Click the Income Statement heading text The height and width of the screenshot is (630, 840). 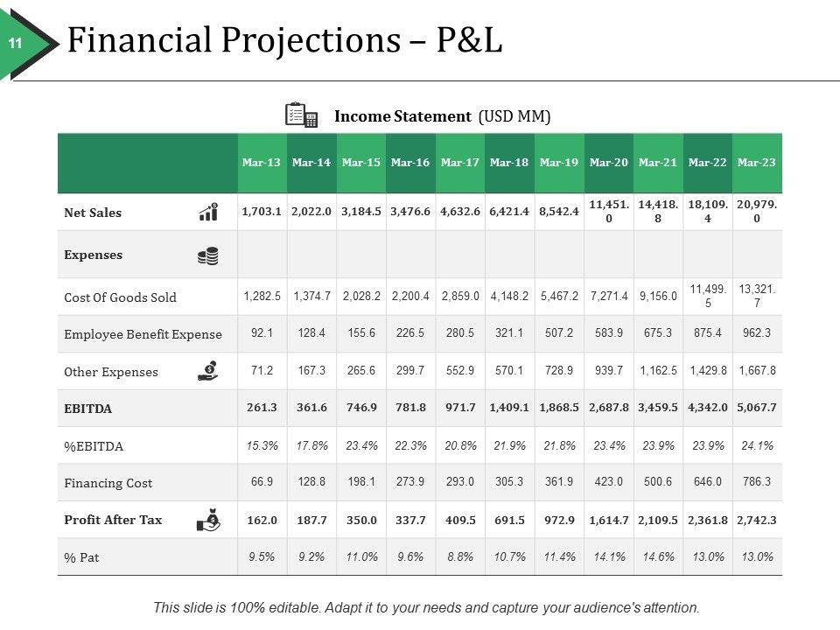click(x=443, y=116)
